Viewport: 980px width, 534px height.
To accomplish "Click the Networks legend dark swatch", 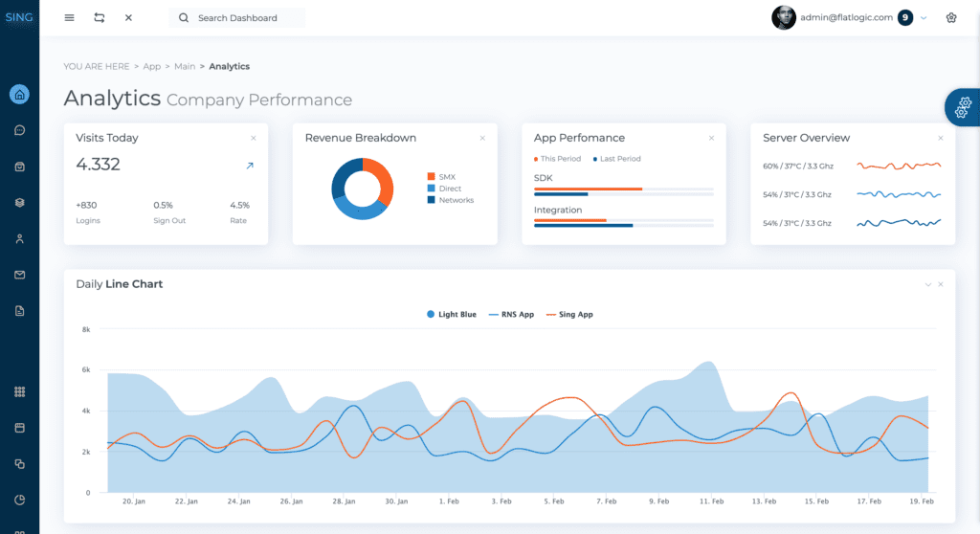I will (x=431, y=200).
